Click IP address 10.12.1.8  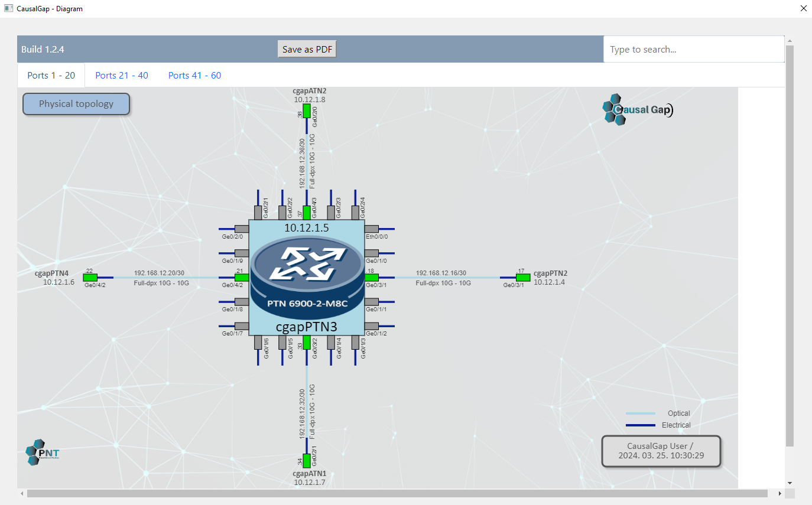(310, 100)
